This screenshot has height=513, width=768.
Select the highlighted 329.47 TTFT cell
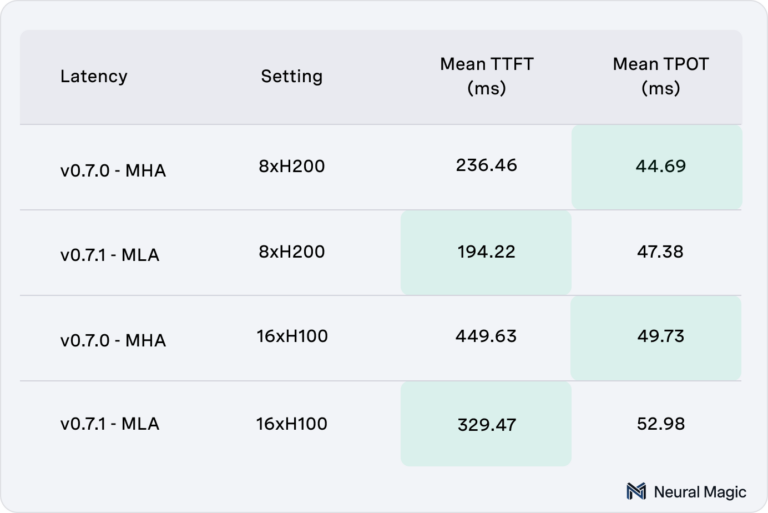tap(486, 424)
